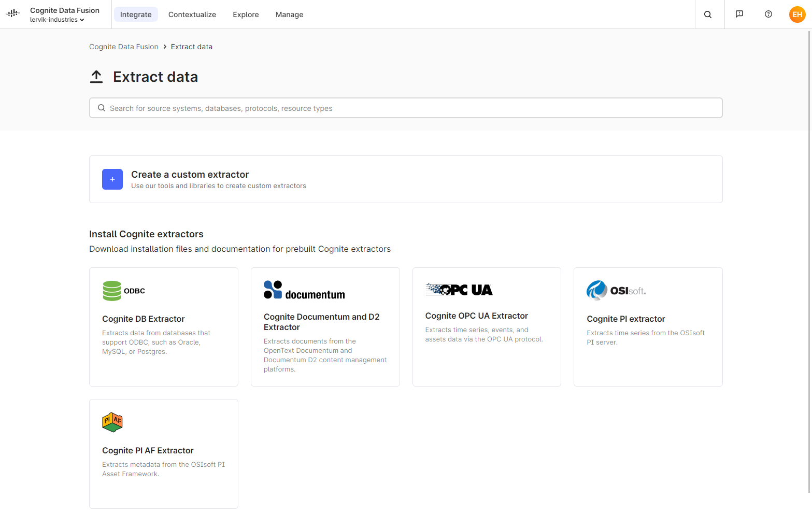
Task: Click 'Extracts time series from the OSIsoft' text
Action: 646,338
